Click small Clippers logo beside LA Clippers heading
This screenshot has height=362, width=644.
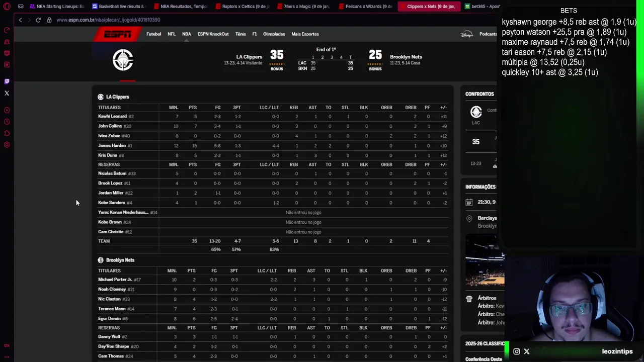(101, 97)
